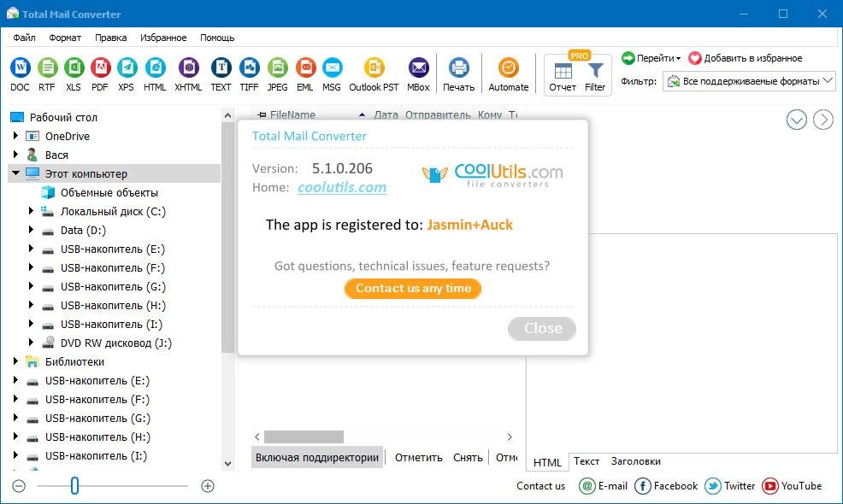The height and width of the screenshot is (504, 843).
Task: Open the Избранное menu
Action: point(163,38)
